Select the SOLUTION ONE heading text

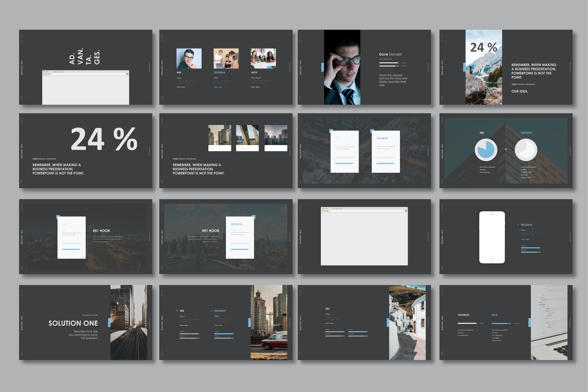click(73, 323)
